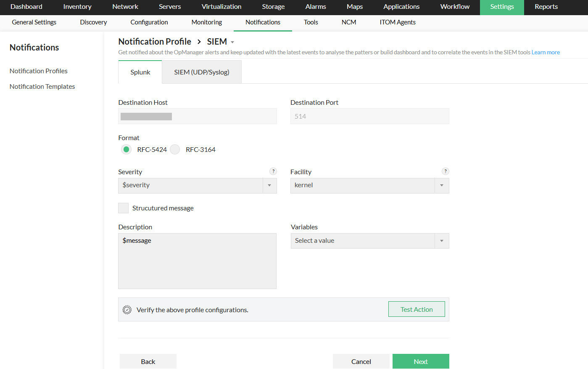Viewport: 588px width, 369px height.
Task: Open the Severity dropdown
Action: point(198,186)
